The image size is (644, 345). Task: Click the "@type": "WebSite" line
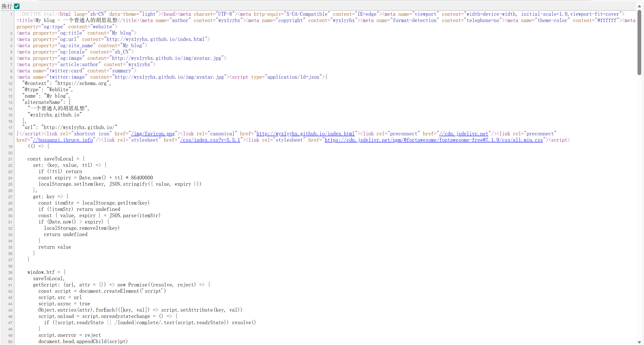[47, 90]
